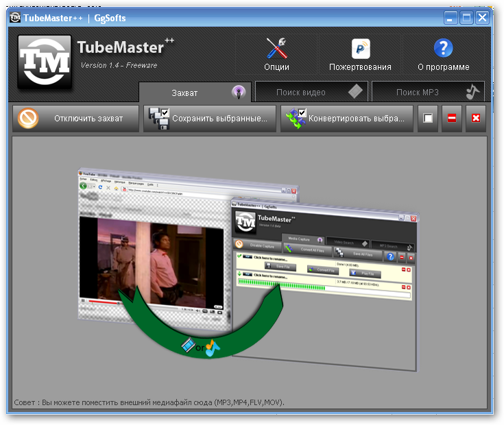
Task: Click the PayPal donation icon
Action: (x=361, y=49)
